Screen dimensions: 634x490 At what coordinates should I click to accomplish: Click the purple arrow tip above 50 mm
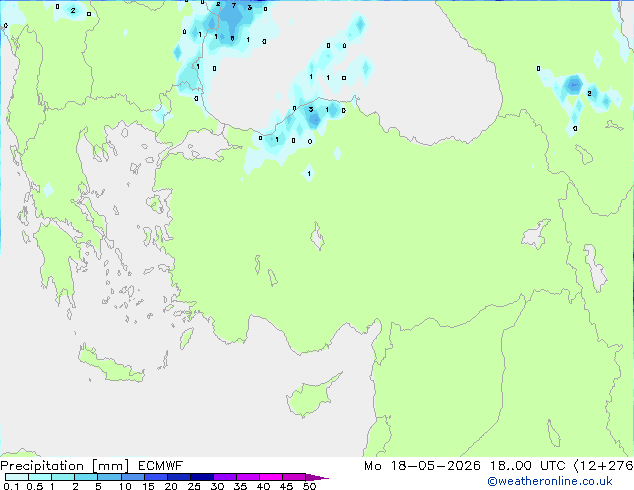317,478
